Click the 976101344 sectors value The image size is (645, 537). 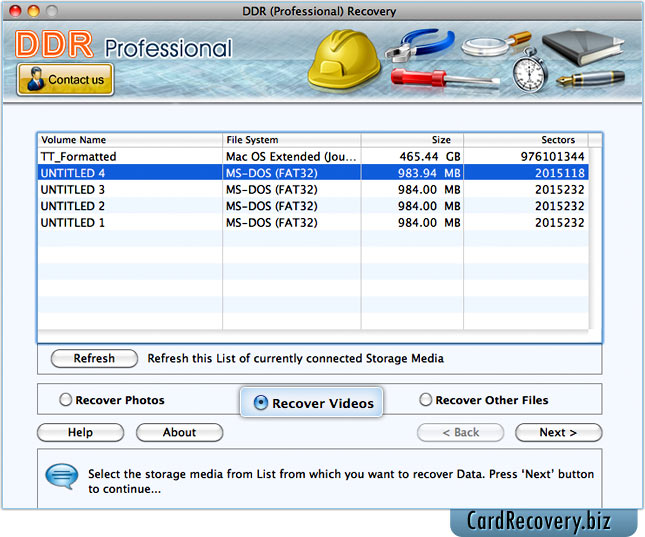[x=552, y=156]
